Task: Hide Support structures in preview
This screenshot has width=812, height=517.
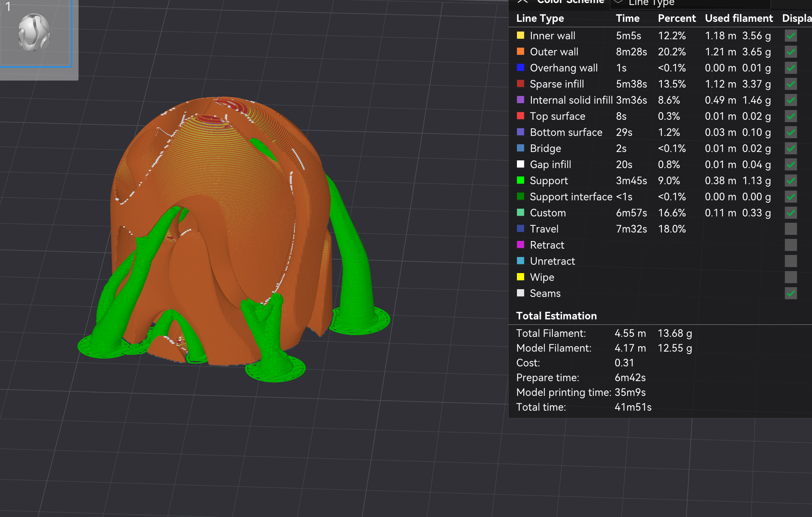Action: 791,181
